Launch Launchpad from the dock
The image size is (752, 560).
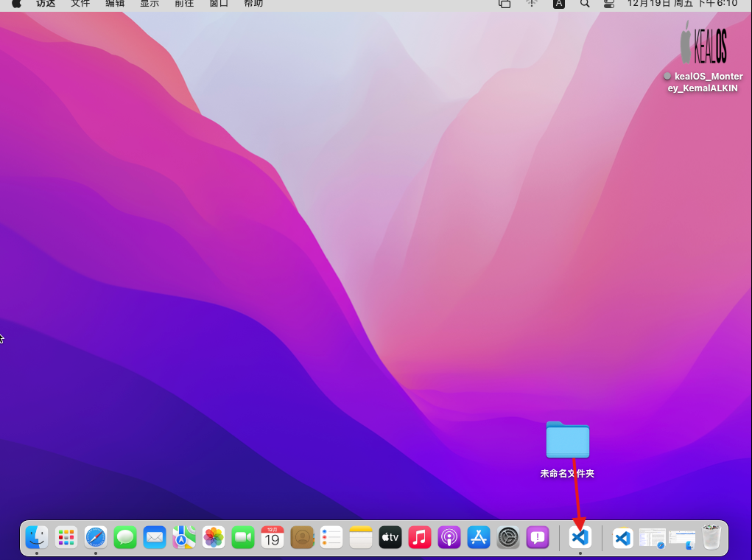(66, 538)
